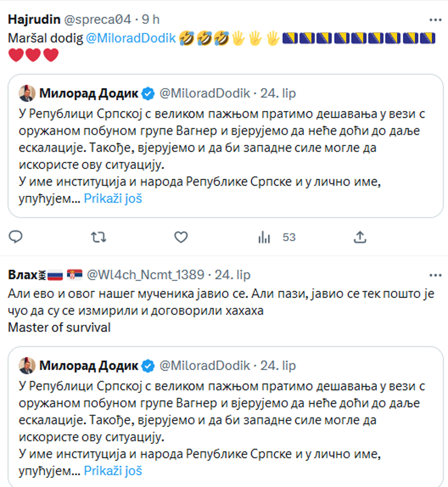Click the share upload icon on Hajrudin's tweet
This screenshot has height=487, width=448.
360,237
